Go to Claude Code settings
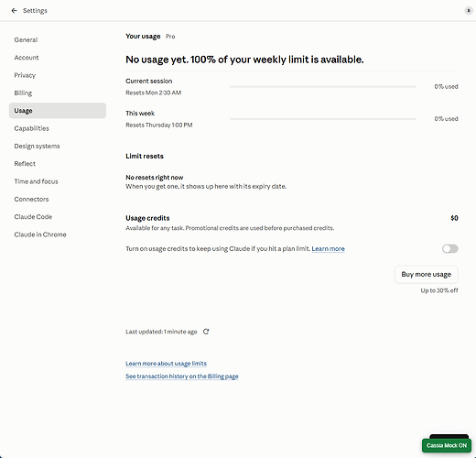The image size is (476, 458). click(58, 217)
